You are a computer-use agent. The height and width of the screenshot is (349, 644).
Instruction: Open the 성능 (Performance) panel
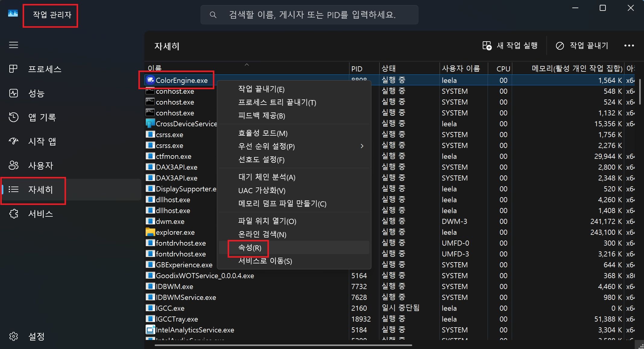tap(13, 93)
